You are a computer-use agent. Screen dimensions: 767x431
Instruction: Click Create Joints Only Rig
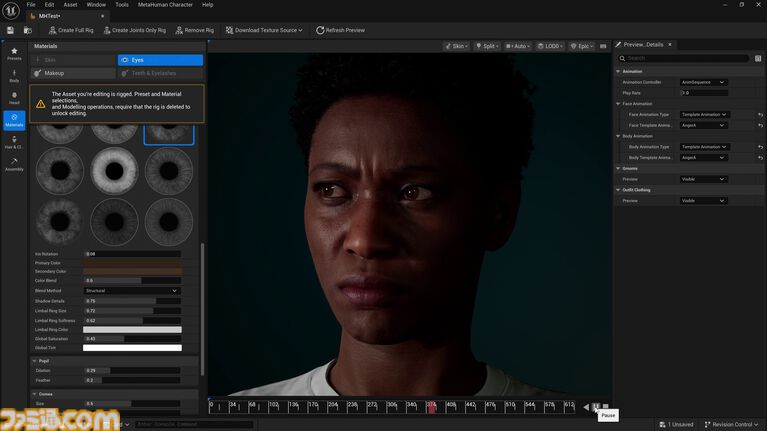point(135,30)
